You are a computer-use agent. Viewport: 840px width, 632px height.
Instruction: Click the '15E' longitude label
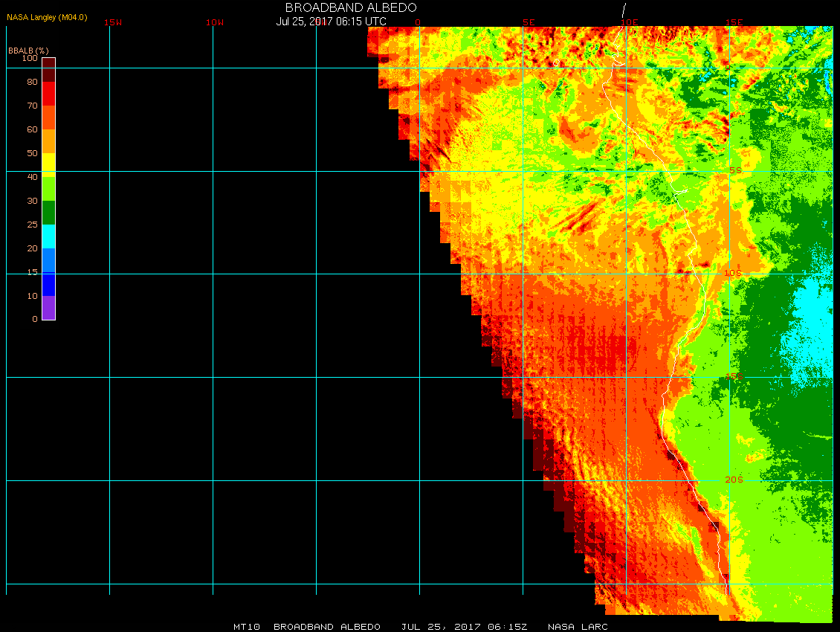click(734, 22)
